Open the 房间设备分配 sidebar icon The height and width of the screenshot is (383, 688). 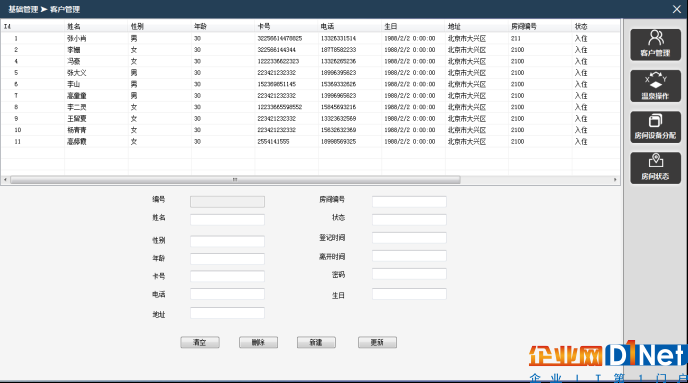pos(656,127)
